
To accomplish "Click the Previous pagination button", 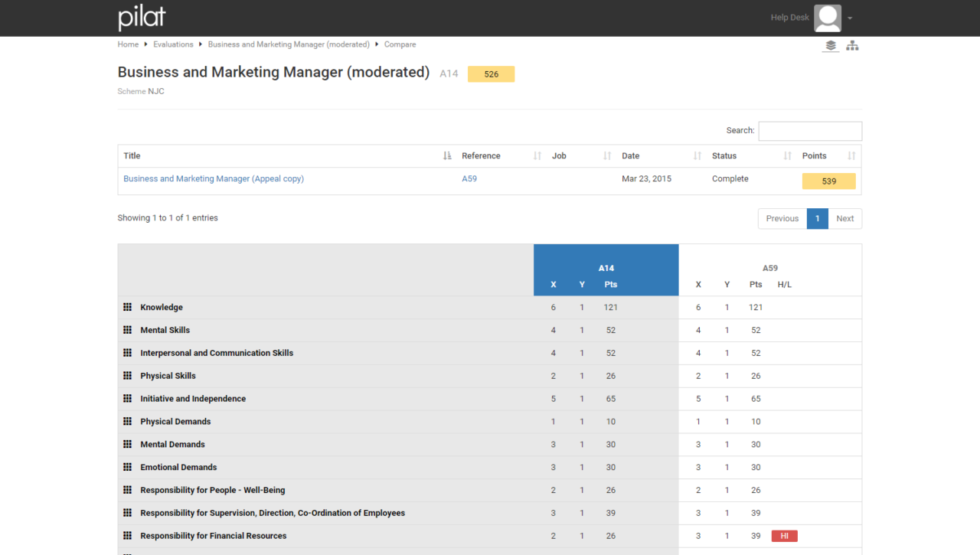I will pos(782,219).
